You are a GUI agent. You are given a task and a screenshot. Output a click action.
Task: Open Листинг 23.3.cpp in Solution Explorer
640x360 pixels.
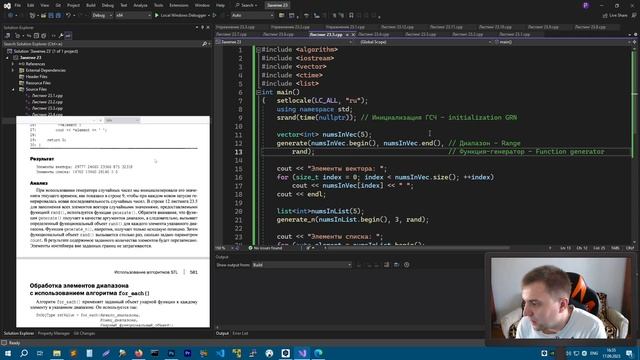tap(47, 109)
